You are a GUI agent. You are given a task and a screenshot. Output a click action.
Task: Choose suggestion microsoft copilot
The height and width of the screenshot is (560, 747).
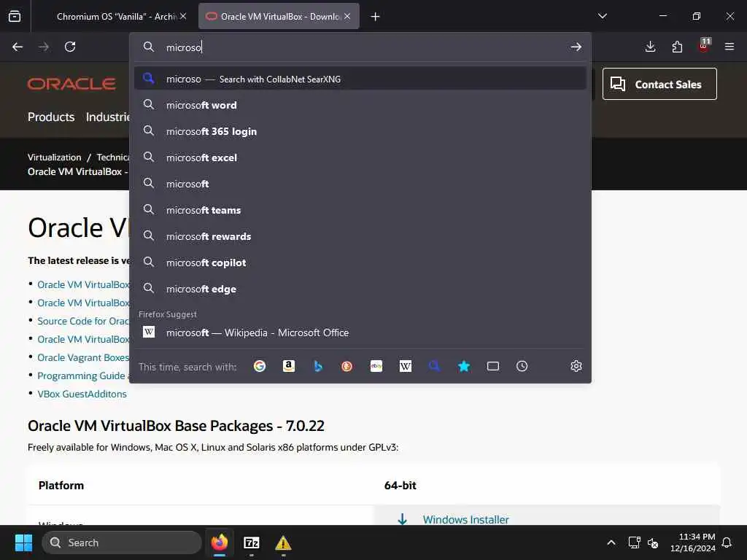[x=360, y=262]
